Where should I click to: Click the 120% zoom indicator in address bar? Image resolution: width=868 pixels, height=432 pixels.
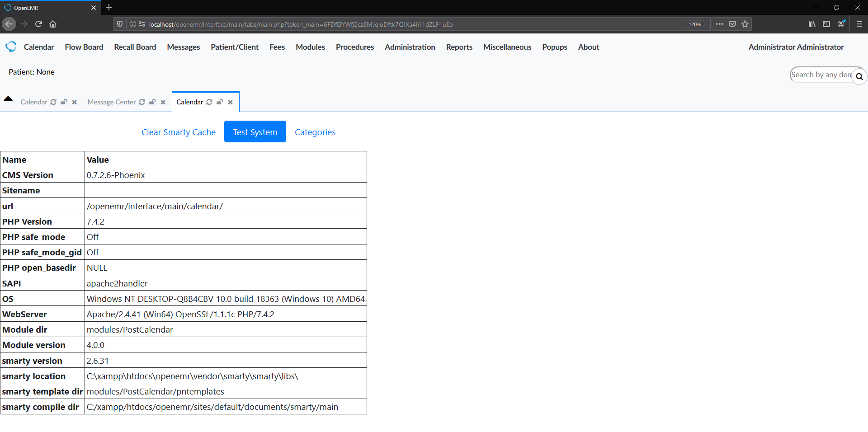(694, 24)
